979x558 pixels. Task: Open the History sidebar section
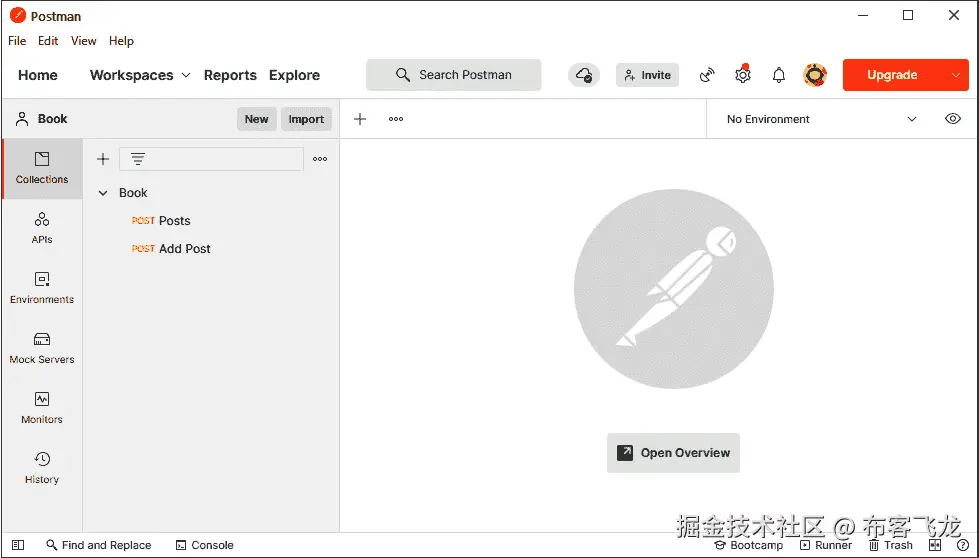click(42, 468)
